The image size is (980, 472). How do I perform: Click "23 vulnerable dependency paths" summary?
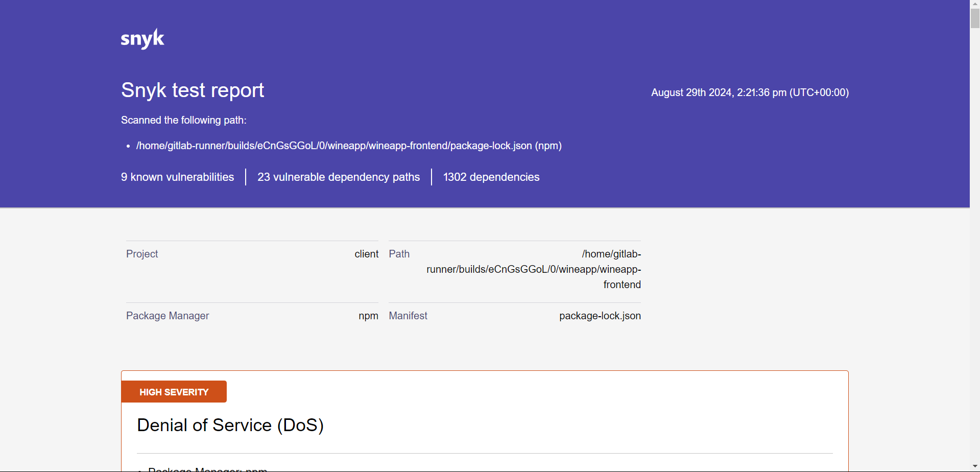pos(339,177)
